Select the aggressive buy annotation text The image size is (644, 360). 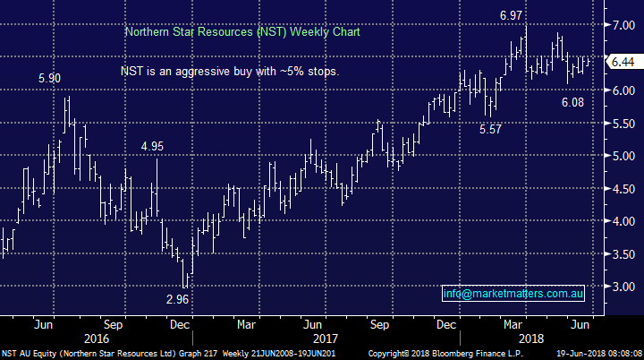[x=230, y=70]
